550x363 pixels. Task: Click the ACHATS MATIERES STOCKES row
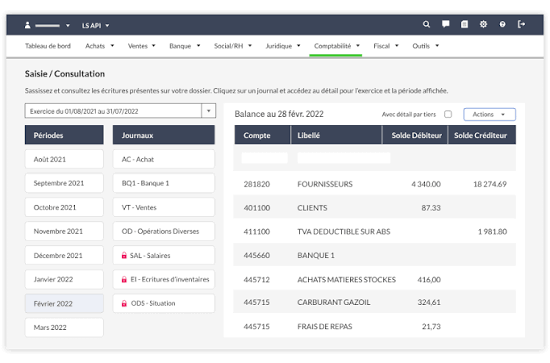[x=375, y=280]
